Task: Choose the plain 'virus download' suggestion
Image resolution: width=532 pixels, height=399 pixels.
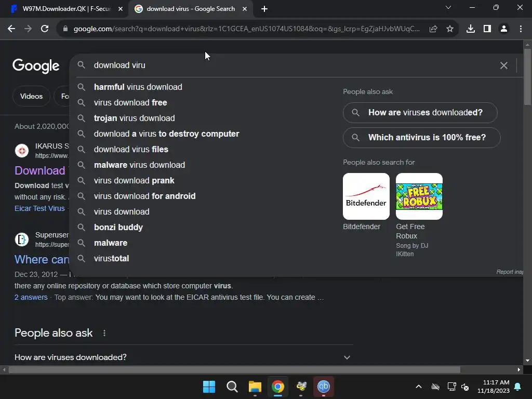Action: (122, 212)
